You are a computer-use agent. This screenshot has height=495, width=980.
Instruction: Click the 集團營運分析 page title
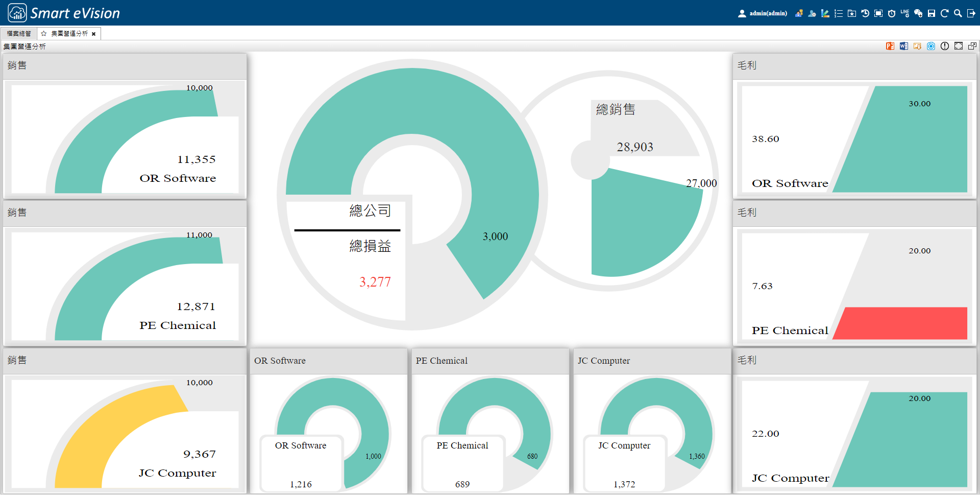24,46
